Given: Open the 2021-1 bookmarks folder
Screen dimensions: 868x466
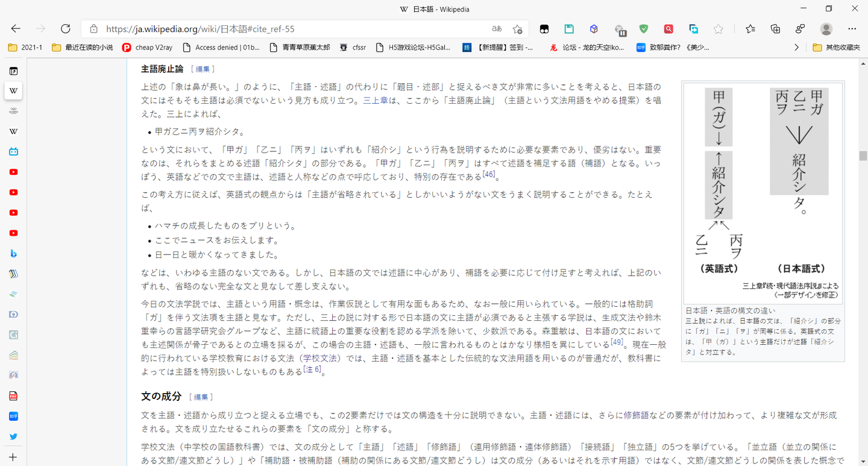Looking at the screenshot, I should (25, 47).
